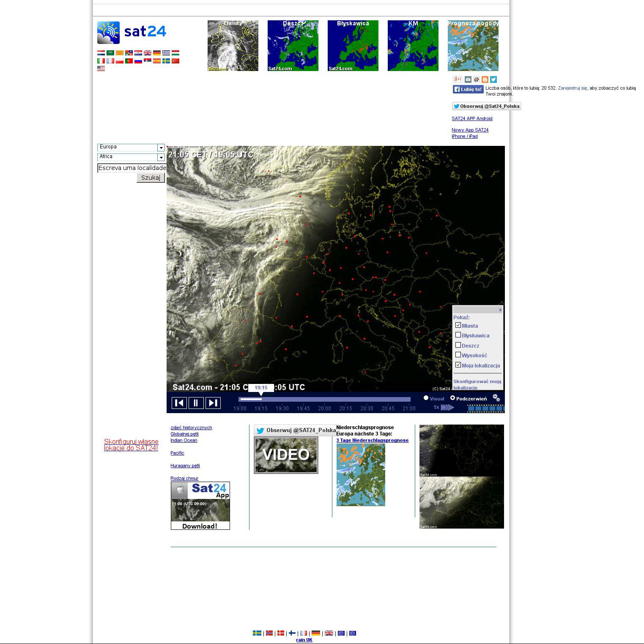Share via the Blogger icon

[x=485, y=79]
